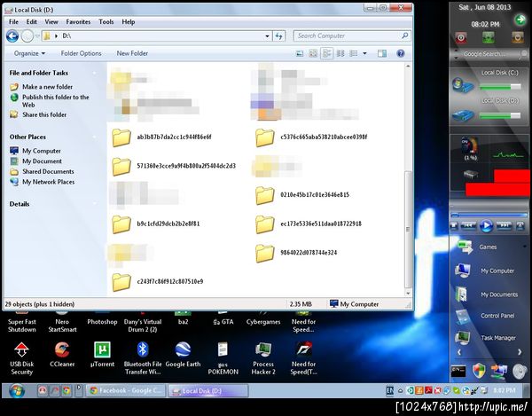Open the Favorites menu

(78, 21)
